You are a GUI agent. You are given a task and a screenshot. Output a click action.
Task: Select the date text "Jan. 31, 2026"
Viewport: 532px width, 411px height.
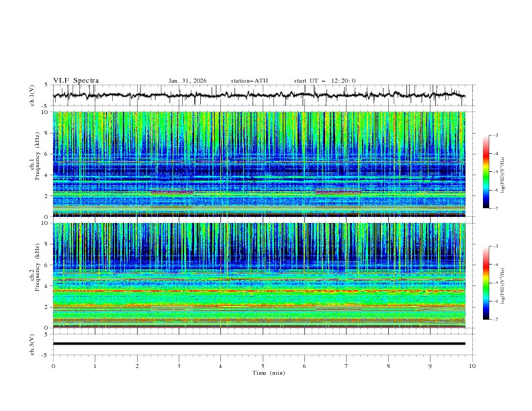(x=187, y=81)
